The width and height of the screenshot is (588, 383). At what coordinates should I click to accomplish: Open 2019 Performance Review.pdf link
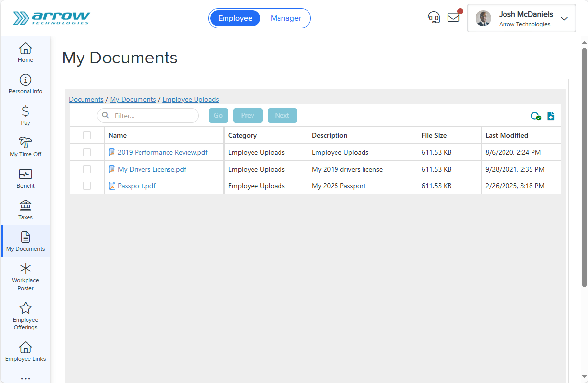click(163, 152)
